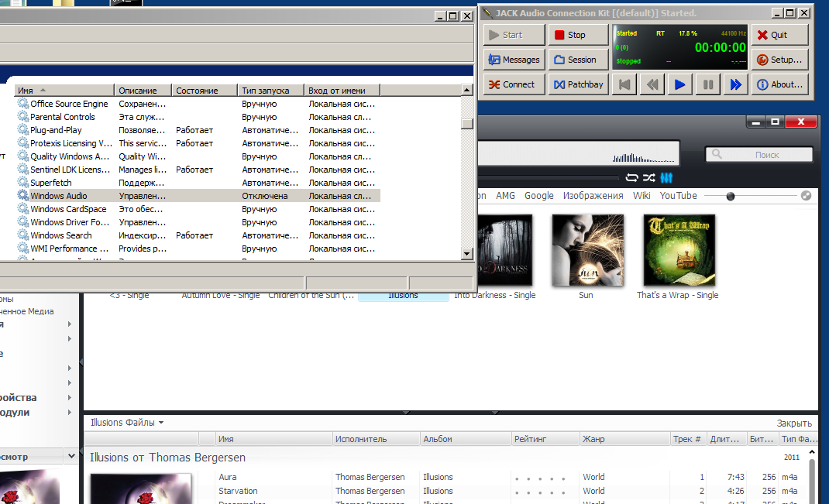Sort the track list by the Жанр column
829x504 pixels.
[x=625, y=439]
